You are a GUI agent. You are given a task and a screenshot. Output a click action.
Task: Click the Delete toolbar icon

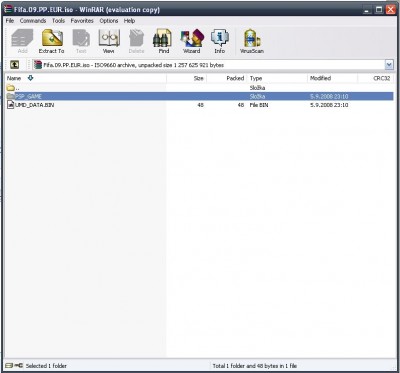click(x=136, y=41)
